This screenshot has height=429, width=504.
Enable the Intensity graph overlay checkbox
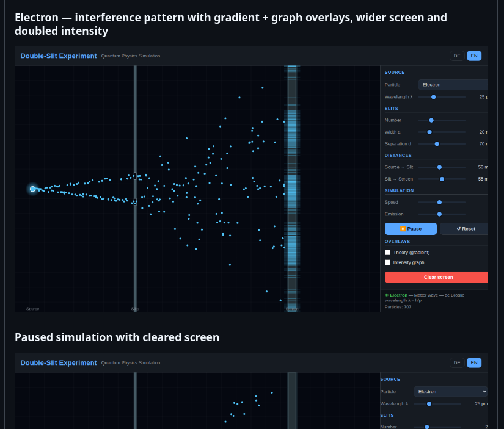pos(387,262)
